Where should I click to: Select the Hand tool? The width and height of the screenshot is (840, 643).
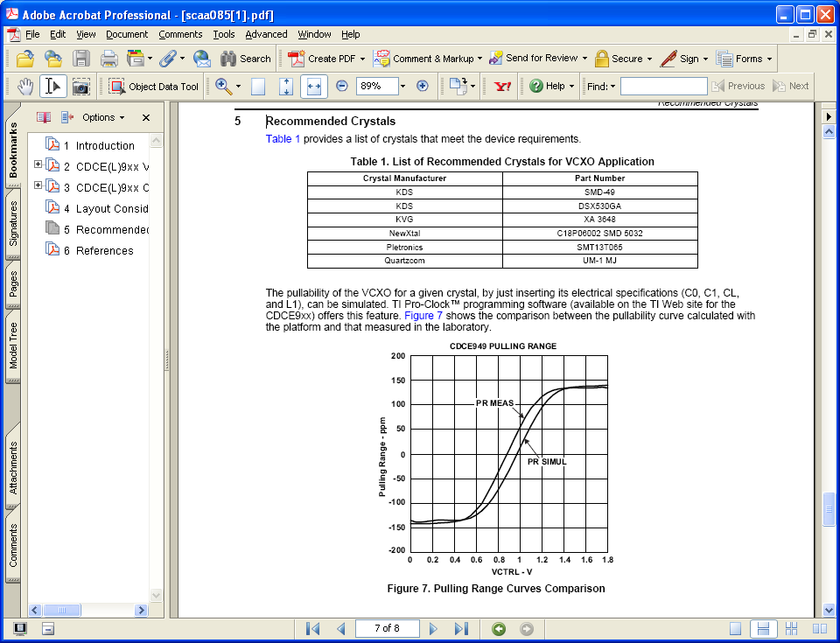tap(24, 87)
